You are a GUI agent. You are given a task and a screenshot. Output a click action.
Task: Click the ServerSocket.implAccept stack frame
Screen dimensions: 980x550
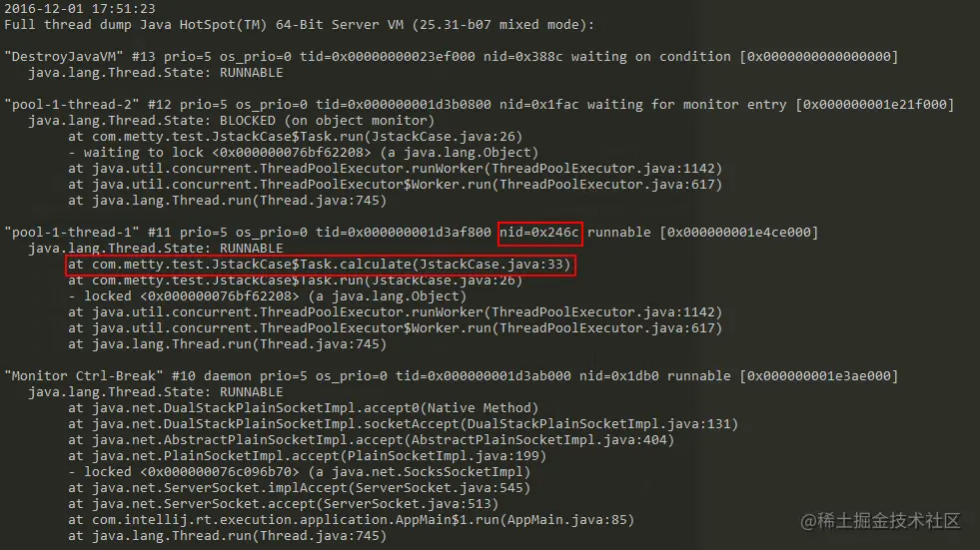click(299, 487)
